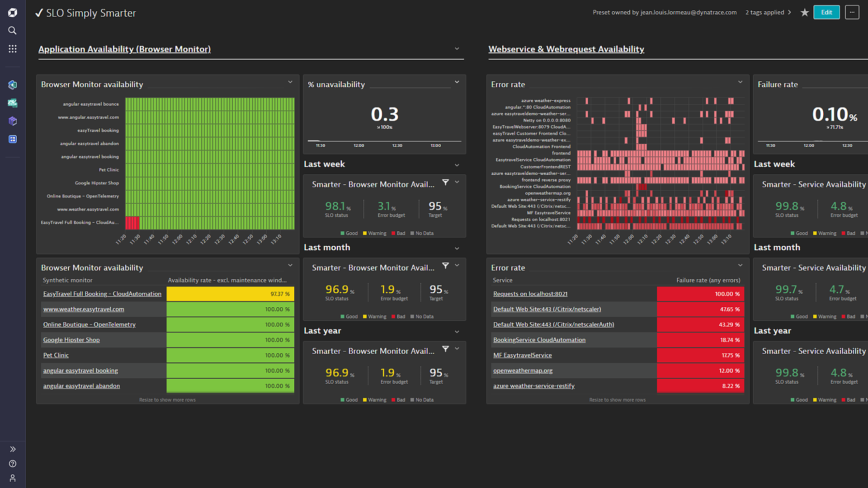
Task: Open the dashboards app icon in sidebar
Action: click(x=13, y=139)
